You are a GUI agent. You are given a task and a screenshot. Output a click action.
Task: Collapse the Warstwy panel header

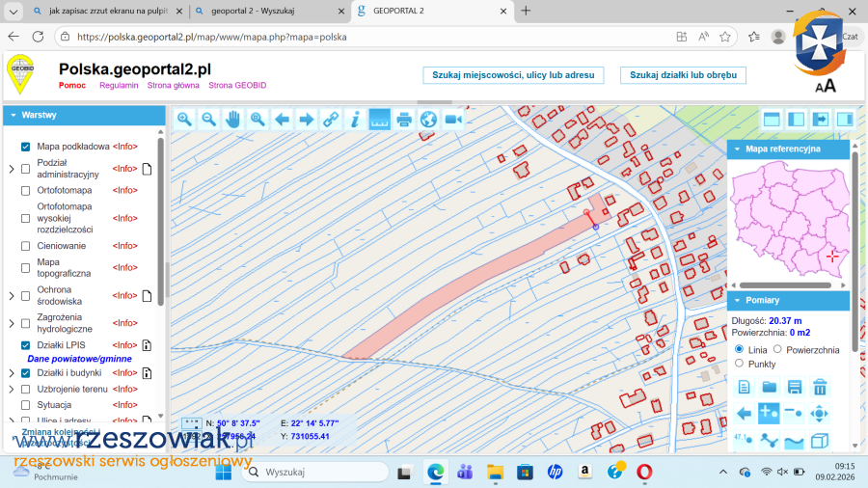(13, 116)
